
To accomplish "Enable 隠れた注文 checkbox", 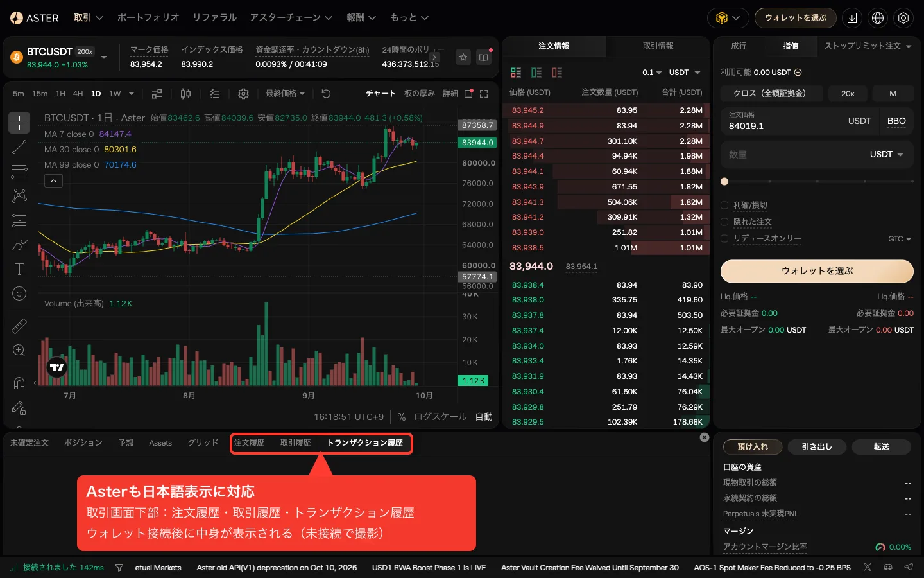I will 724,222.
